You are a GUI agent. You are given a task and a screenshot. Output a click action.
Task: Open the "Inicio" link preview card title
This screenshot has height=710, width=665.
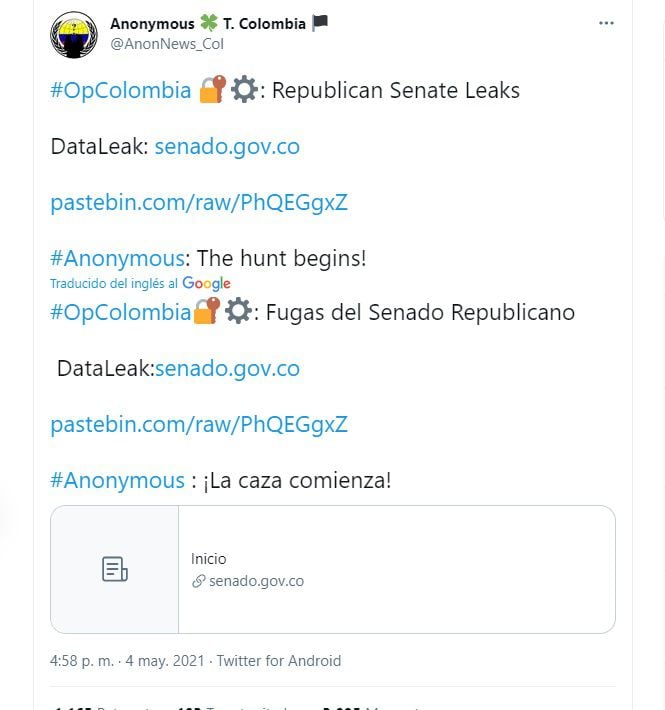(x=209, y=559)
